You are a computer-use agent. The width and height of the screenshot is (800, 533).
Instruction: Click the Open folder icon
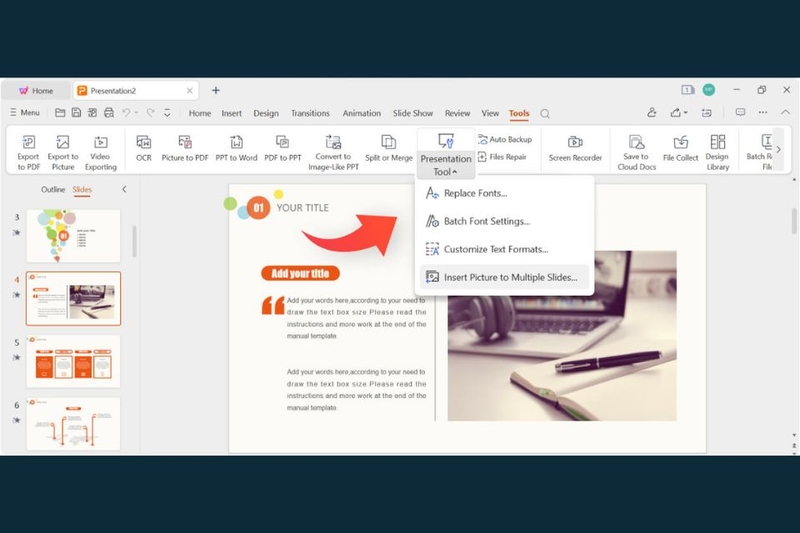[60, 113]
